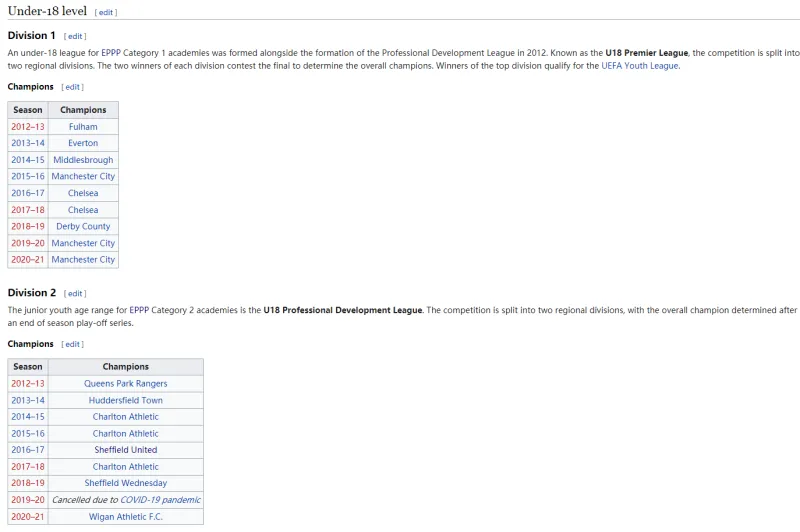Open Division 2 2020–21 season link
Image resolution: width=800 pixels, height=532 pixels.
(x=28, y=517)
